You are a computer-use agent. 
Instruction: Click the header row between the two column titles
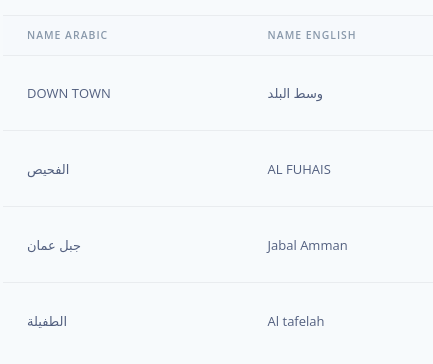[187, 35]
